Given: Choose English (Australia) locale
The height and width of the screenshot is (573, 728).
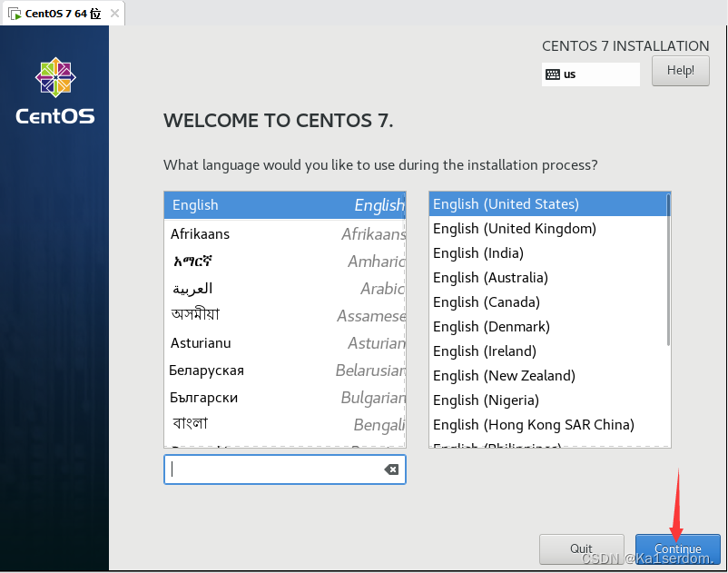Looking at the screenshot, I should (548, 278).
